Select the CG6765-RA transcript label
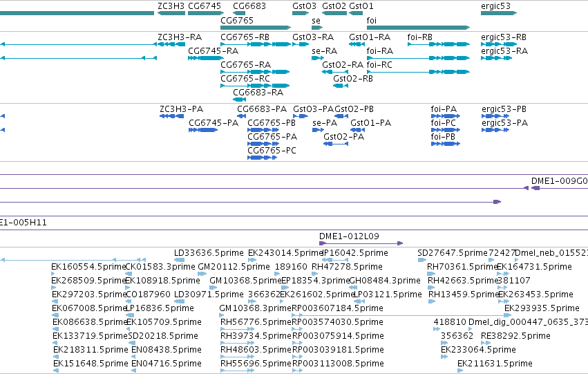This screenshot has width=588, height=374. [x=245, y=65]
